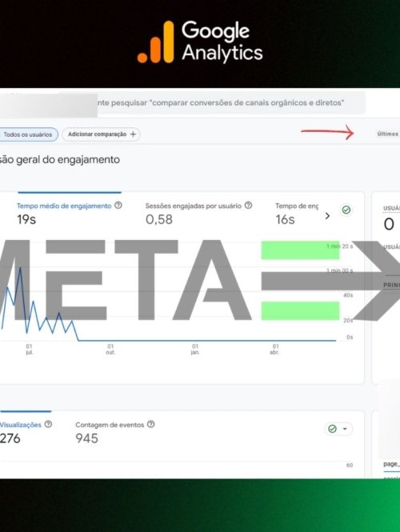The height and width of the screenshot is (532, 400).
Task: Open help icon beside Contagem de eventos
Action: tap(151, 424)
